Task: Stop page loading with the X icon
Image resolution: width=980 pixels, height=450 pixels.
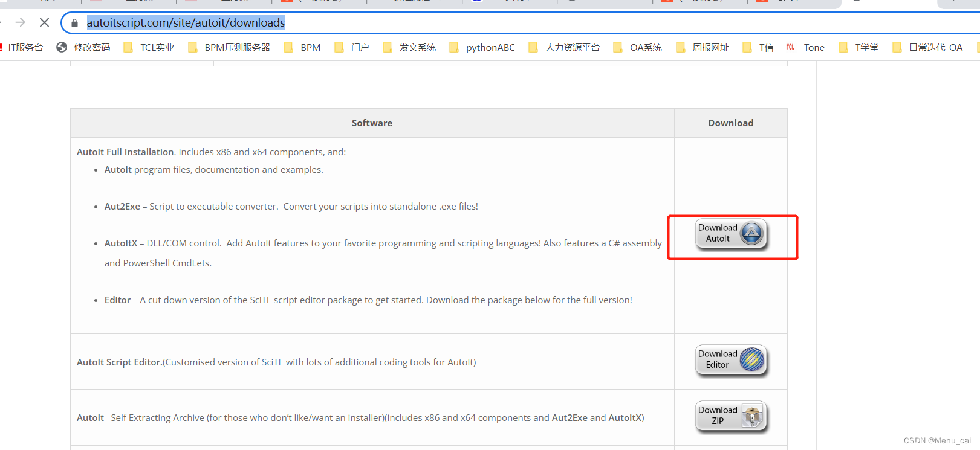Action: 44,22
